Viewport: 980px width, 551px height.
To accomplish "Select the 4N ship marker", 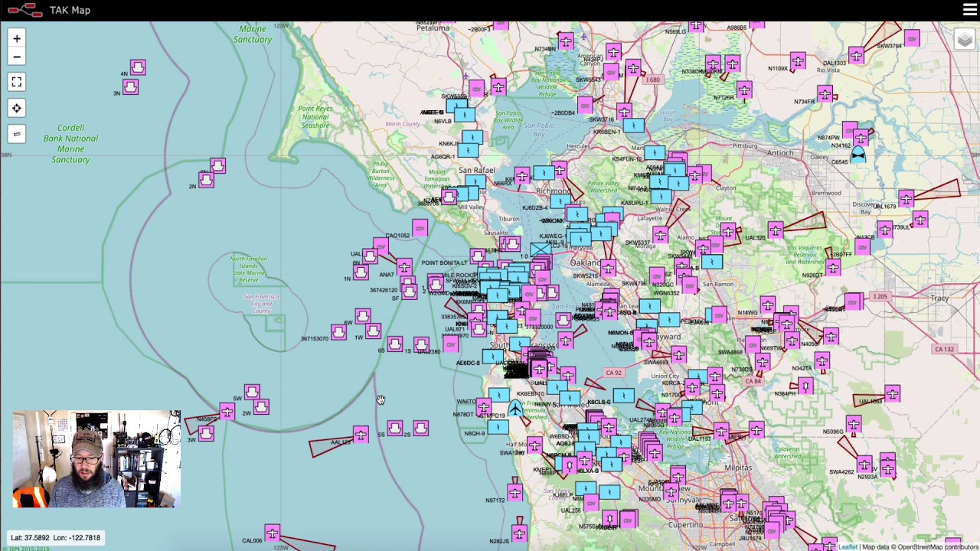I will [x=138, y=67].
